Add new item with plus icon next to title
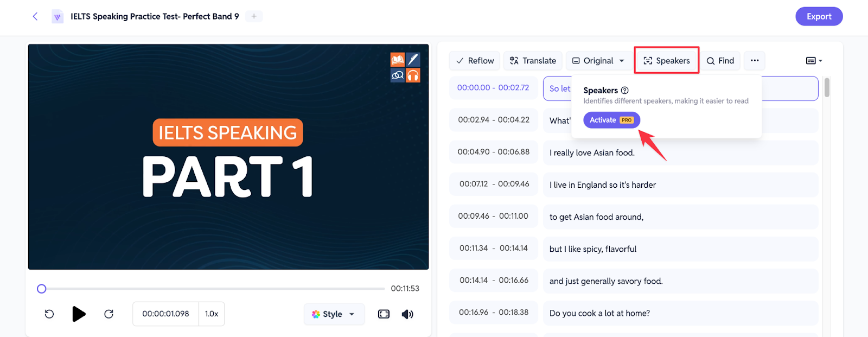Screen dimensions: 868x337 (x=254, y=16)
